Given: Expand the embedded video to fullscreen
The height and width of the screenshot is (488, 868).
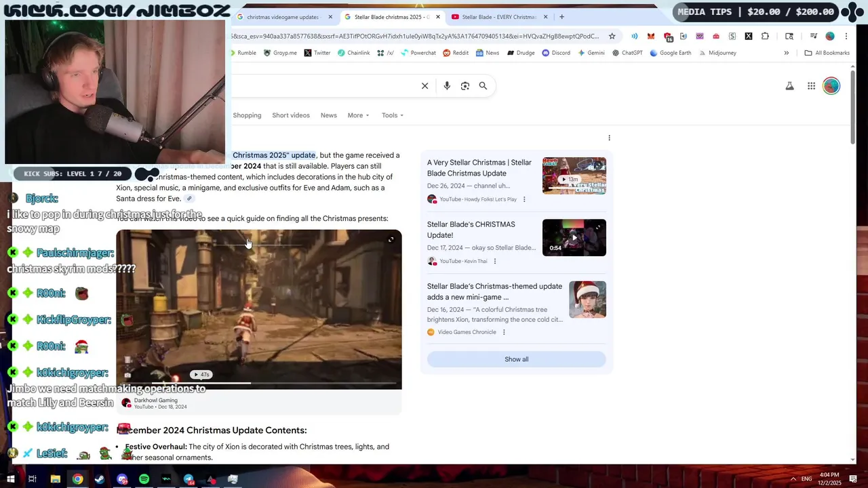Looking at the screenshot, I should pos(391,239).
